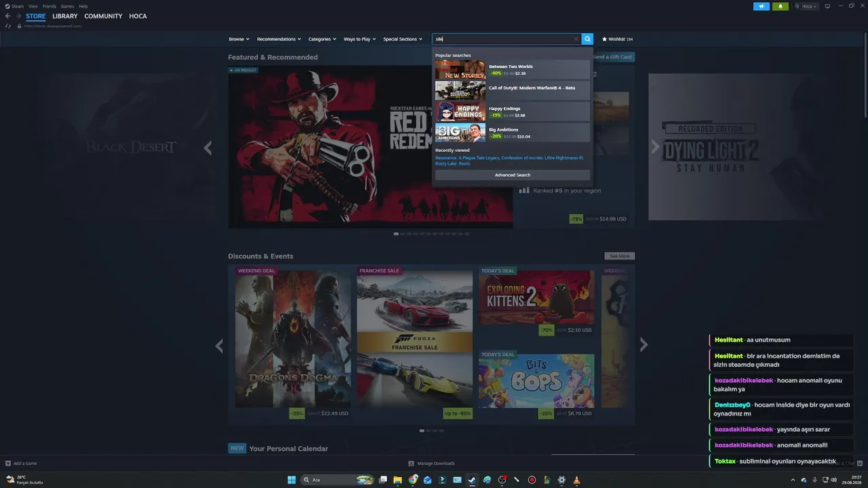868x488 pixels.
Task: Open the Special Sections dropdown
Action: (x=403, y=39)
